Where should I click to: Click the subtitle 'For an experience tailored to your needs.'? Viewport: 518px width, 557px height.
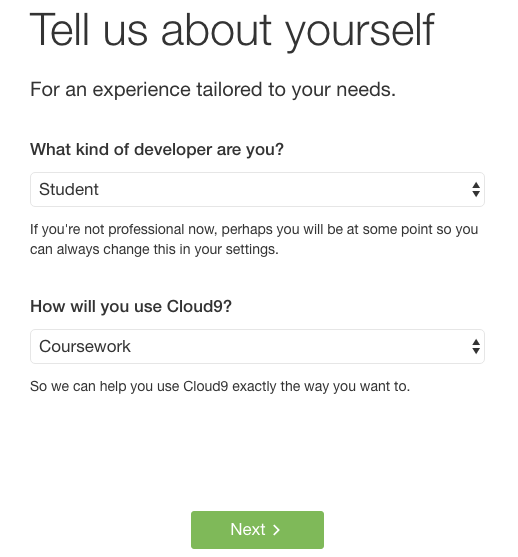pyautogui.click(x=213, y=90)
